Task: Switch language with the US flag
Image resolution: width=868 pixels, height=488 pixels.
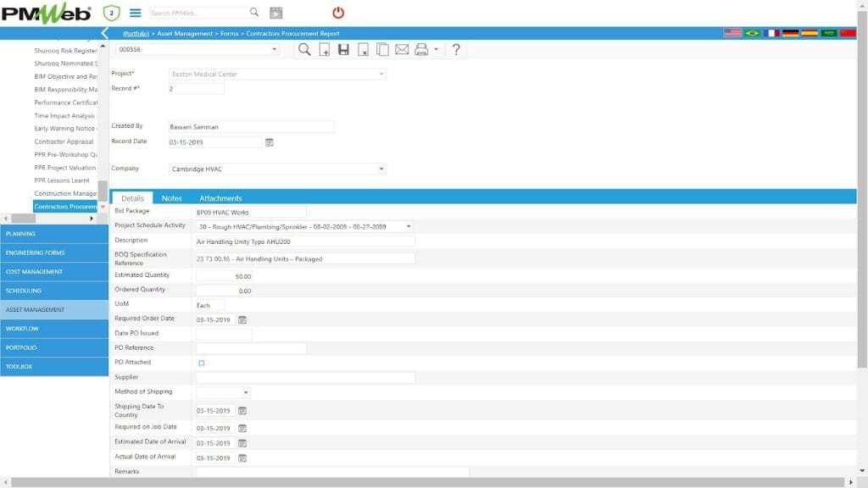Action: pyautogui.click(x=732, y=33)
